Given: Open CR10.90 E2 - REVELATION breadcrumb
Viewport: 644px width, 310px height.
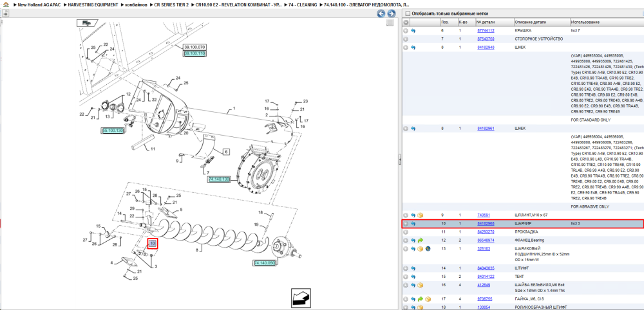Looking at the screenshot, I should [239, 5].
